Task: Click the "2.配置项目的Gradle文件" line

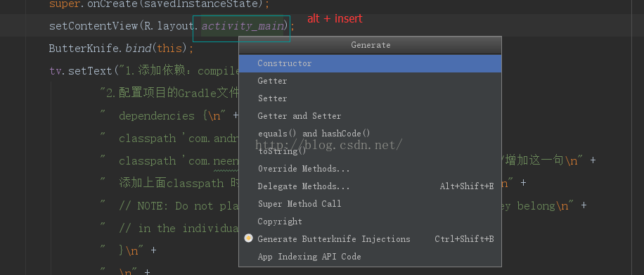Action: coord(169,94)
